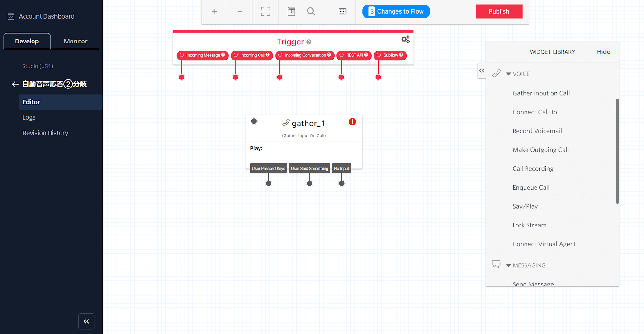Screen dimensions: 644x334
Task: Hide the Widget Library
Action: click(x=603, y=52)
